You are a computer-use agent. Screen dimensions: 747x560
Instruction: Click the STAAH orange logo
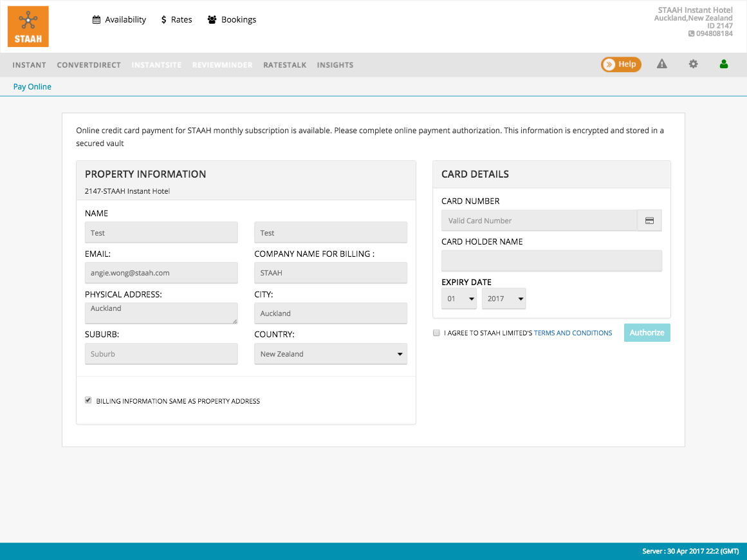pos(28,26)
